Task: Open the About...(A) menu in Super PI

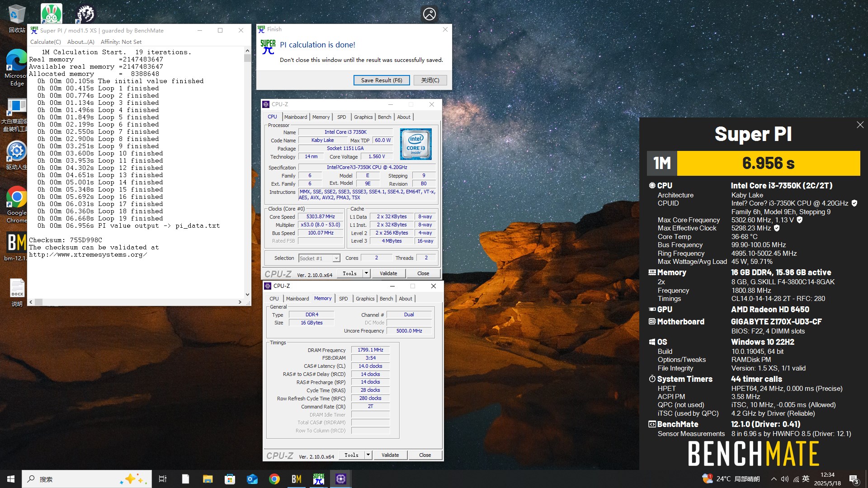Action: pyautogui.click(x=81, y=42)
